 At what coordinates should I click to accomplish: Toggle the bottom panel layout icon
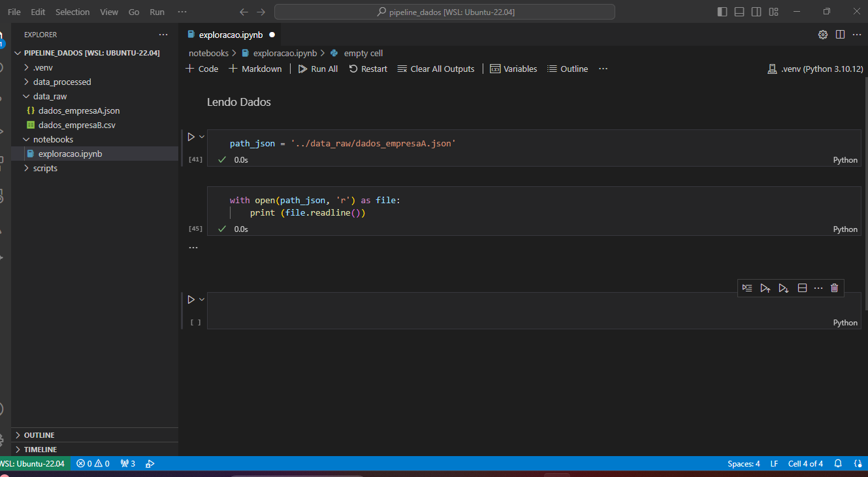click(739, 12)
